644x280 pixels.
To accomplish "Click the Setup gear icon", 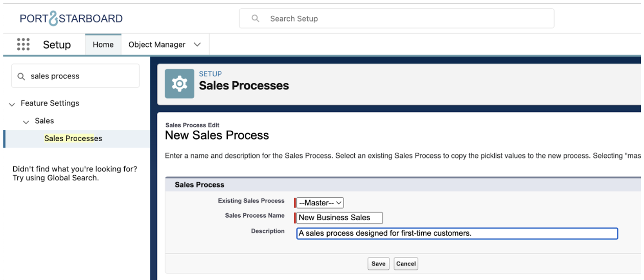I will (179, 84).
